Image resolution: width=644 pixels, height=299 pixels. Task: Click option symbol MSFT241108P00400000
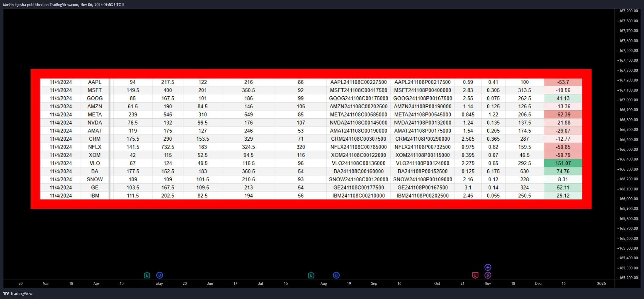coord(423,90)
